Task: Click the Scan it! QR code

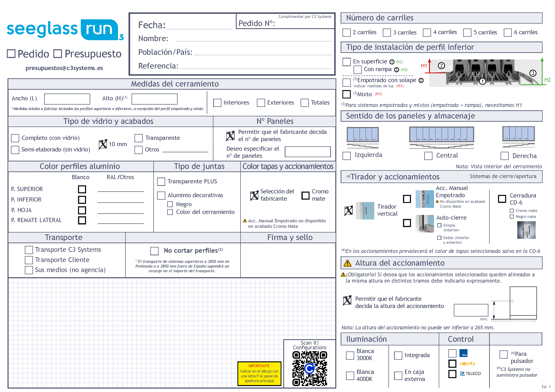Action: click(310, 369)
